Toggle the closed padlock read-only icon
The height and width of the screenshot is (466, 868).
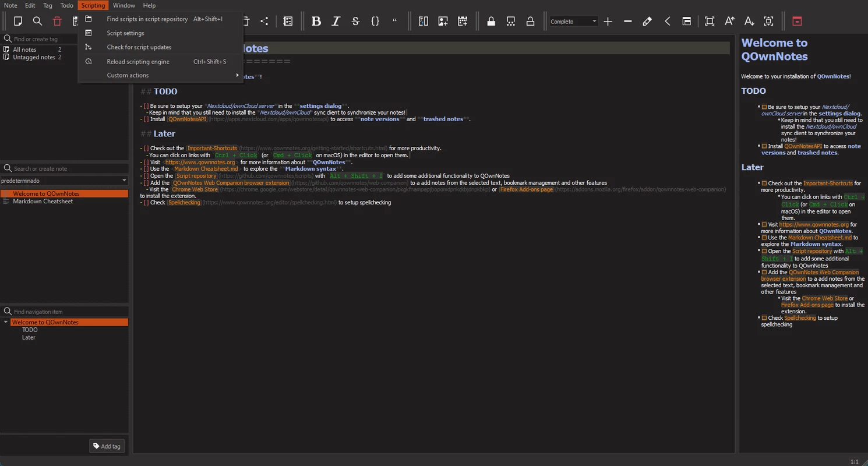(491, 22)
